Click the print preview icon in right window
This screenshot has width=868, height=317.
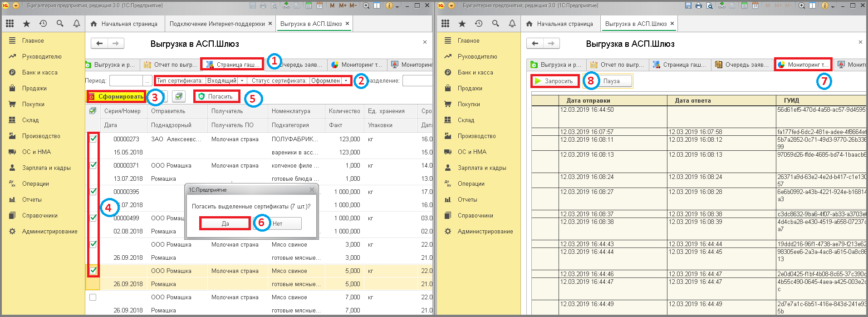709,5
